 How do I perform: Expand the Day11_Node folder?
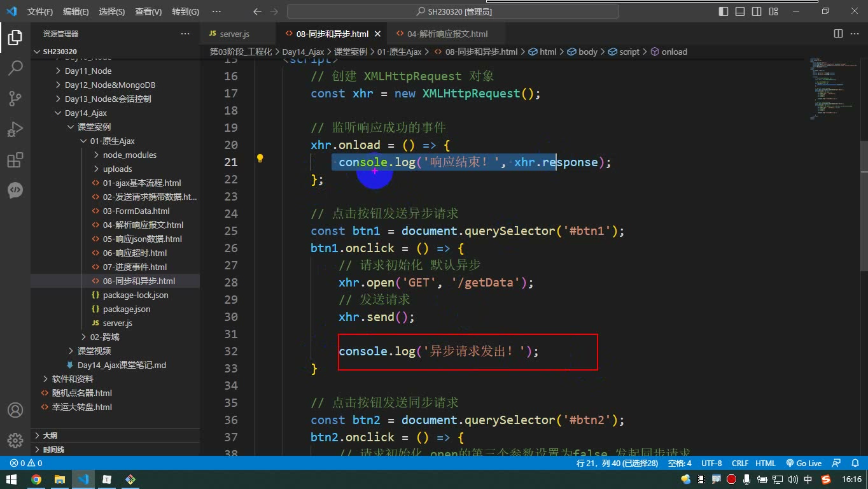pyautogui.click(x=88, y=71)
